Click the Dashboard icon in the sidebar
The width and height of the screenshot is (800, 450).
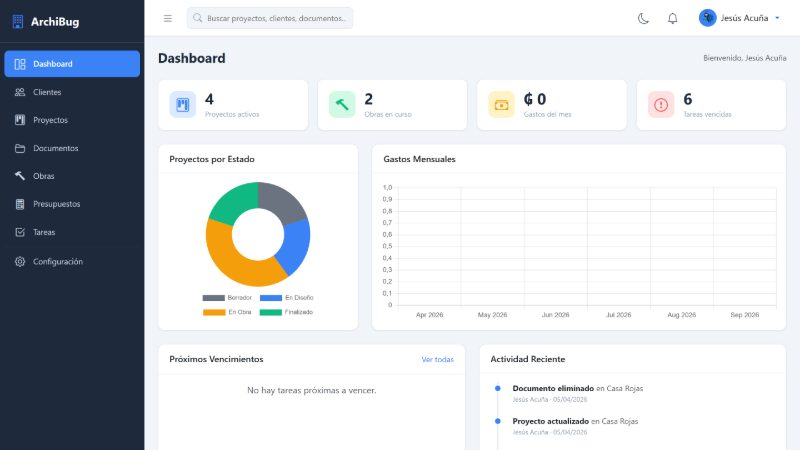tap(20, 64)
